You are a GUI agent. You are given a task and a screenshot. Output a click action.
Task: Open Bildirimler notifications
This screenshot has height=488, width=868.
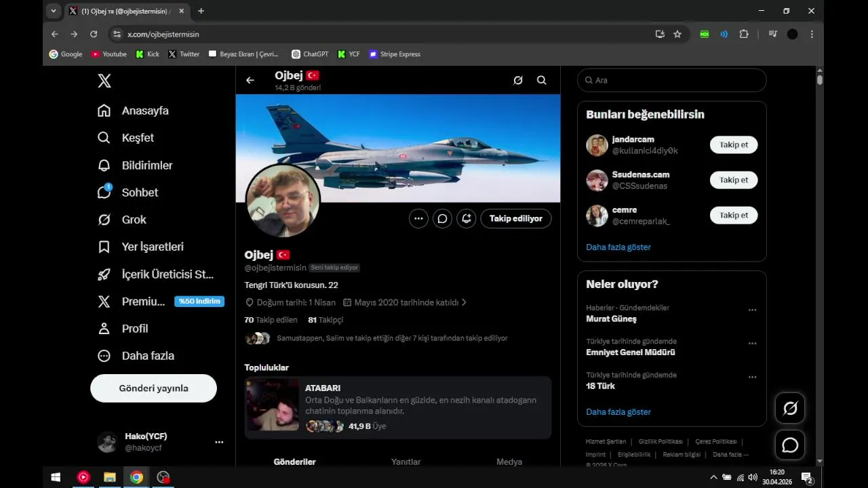tap(134, 165)
